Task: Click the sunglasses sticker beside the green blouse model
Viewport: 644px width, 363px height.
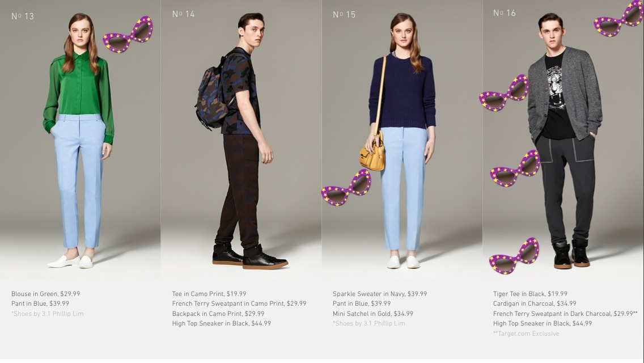Action: (128, 35)
